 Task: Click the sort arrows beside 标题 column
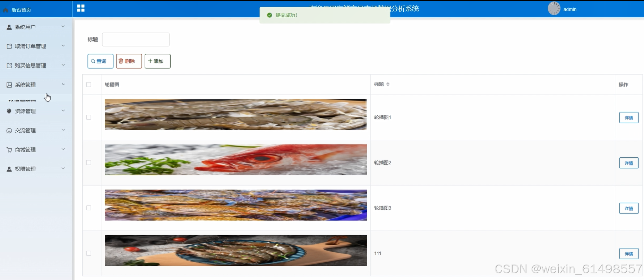[x=388, y=84]
